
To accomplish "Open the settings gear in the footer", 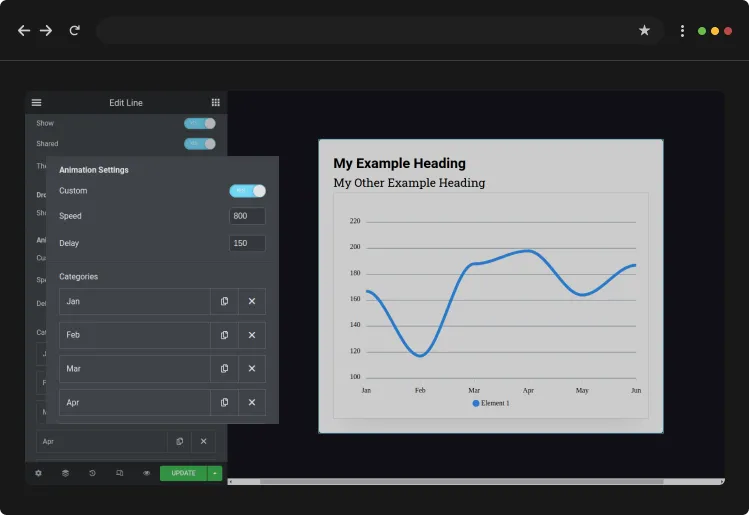I will (38, 473).
